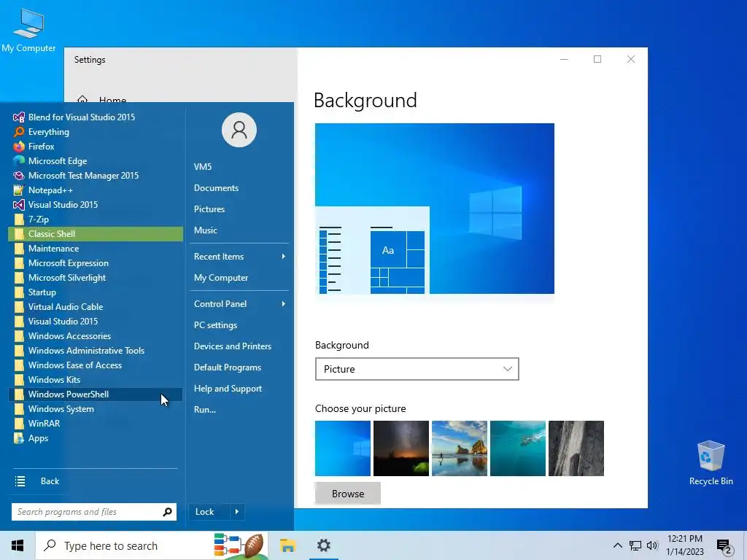Image resolution: width=747 pixels, height=560 pixels.
Task: Start Visual Studio 2015 program icon
Action: pyautogui.click(x=18, y=205)
